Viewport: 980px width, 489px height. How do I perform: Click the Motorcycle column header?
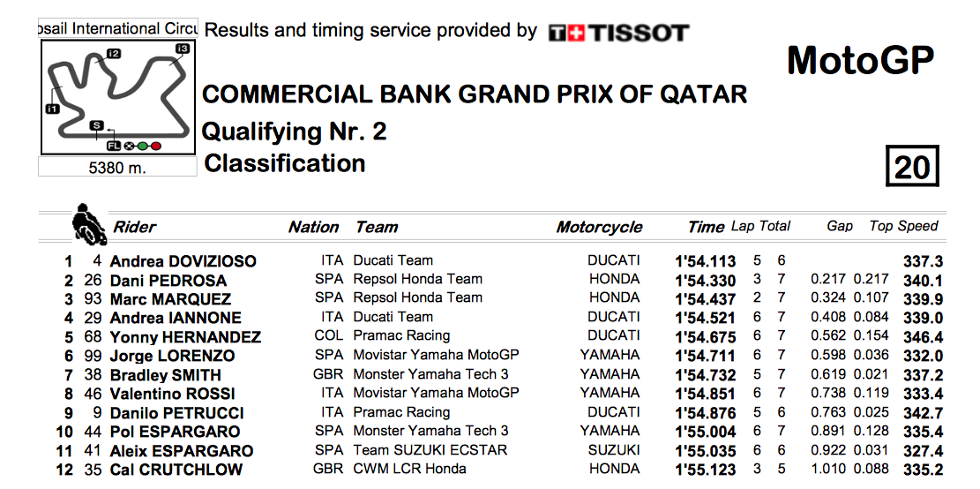[x=599, y=227]
